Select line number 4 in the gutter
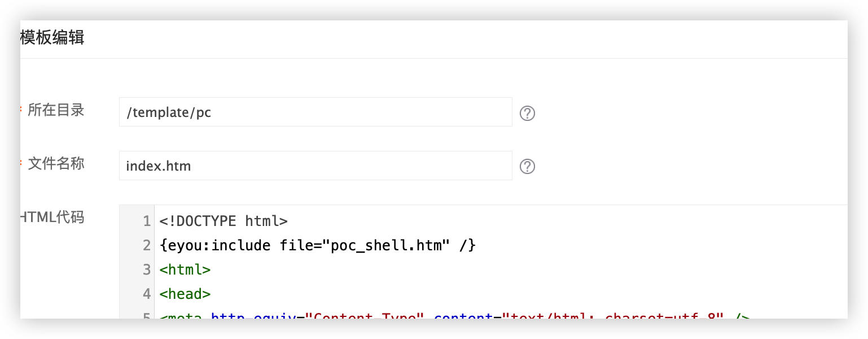Viewport: 868px width, 339px height. pyautogui.click(x=146, y=294)
